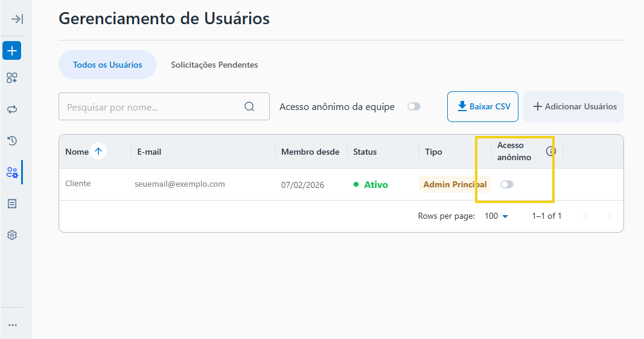Click the Gerenciamento de Usuários heading

[x=164, y=19]
